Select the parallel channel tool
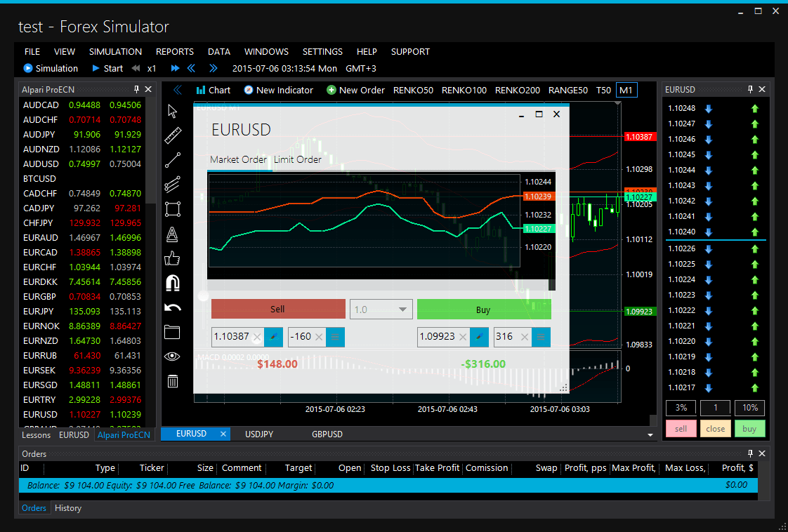 (x=173, y=184)
